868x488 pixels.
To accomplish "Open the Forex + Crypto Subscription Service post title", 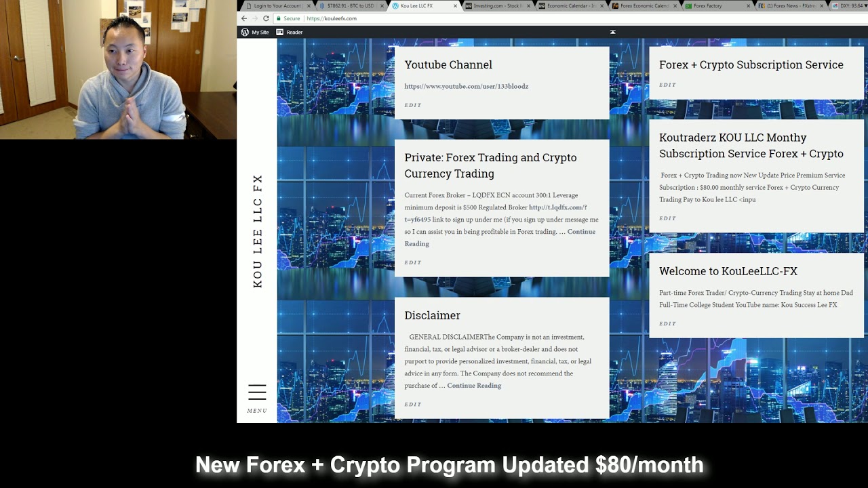I will 751,64.
